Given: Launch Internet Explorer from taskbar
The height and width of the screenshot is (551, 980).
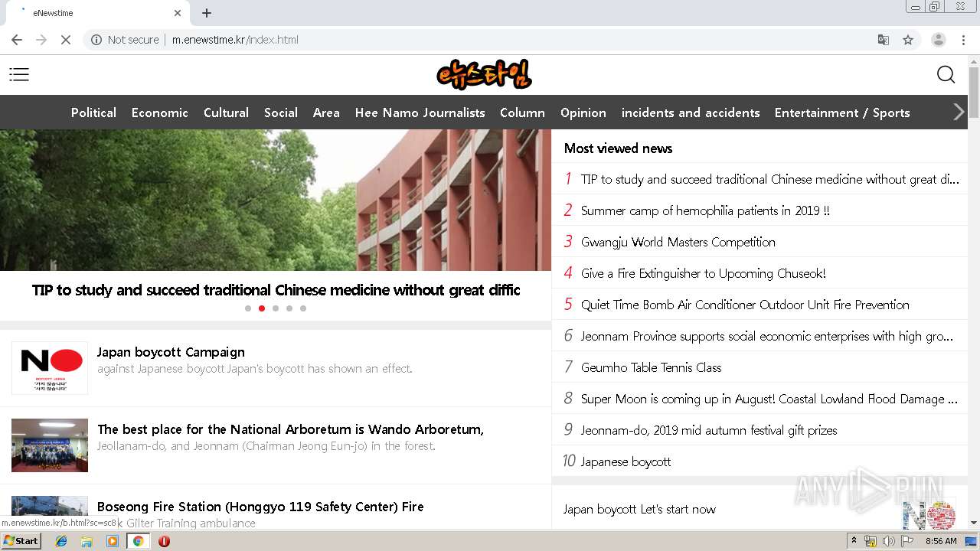Looking at the screenshot, I should click(61, 541).
